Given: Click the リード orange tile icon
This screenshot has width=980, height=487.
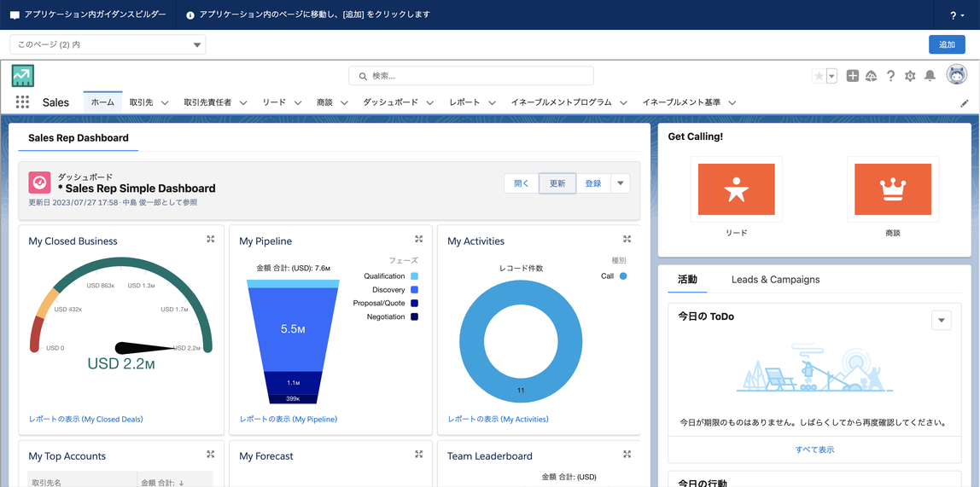Looking at the screenshot, I should tap(736, 189).
